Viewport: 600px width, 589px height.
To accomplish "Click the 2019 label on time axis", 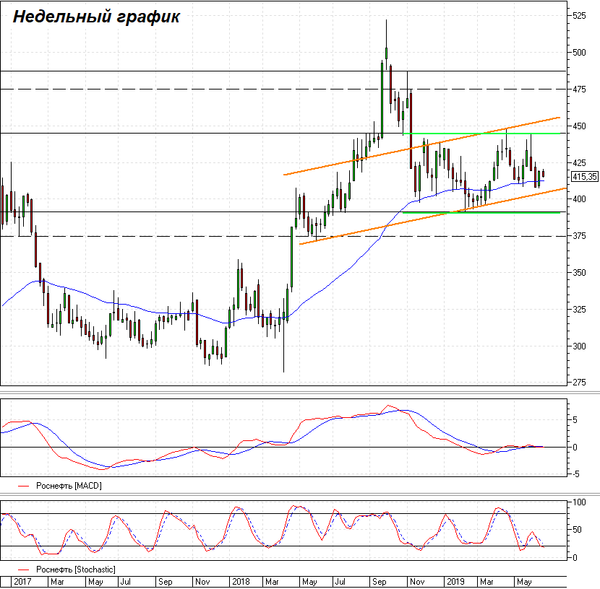I will tap(456, 582).
